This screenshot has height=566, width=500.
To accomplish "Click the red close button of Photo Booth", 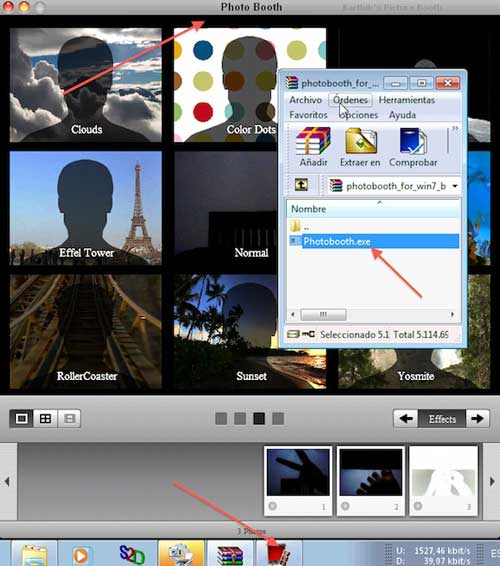I will point(8,6).
